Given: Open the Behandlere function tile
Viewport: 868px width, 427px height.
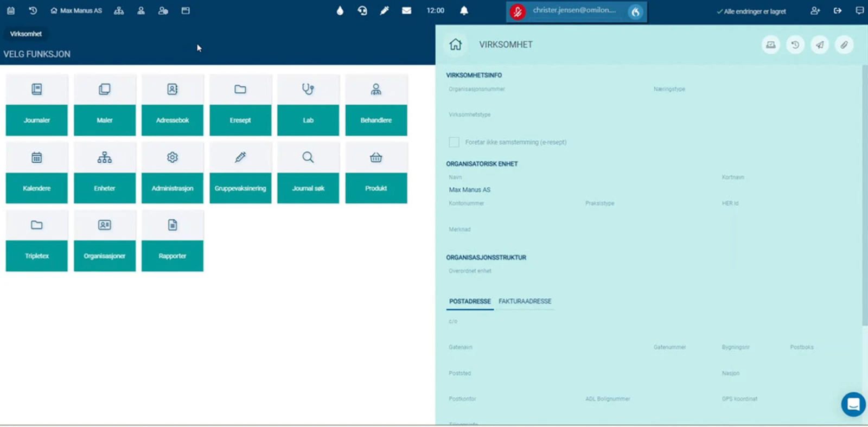Looking at the screenshot, I should pyautogui.click(x=376, y=105).
